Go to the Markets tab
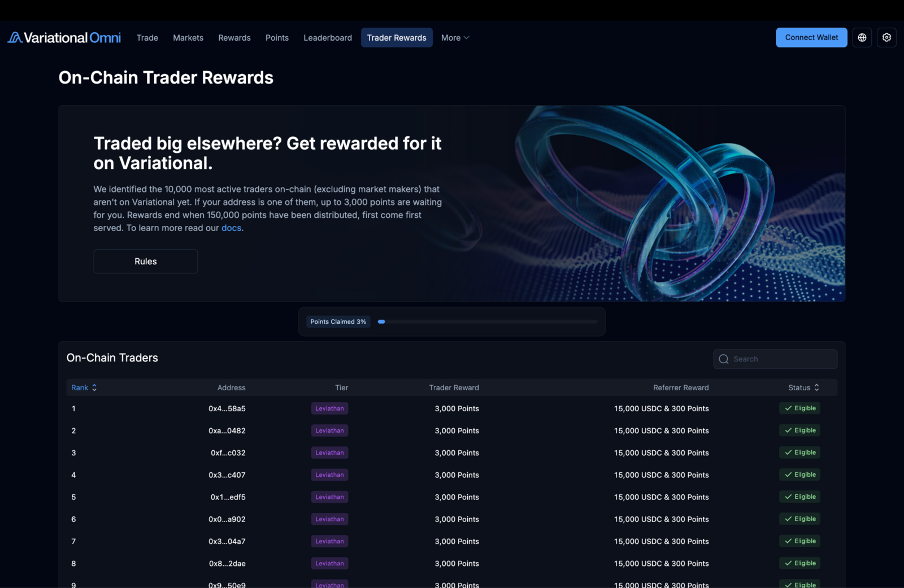The image size is (904, 588). click(x=188, y=38)
